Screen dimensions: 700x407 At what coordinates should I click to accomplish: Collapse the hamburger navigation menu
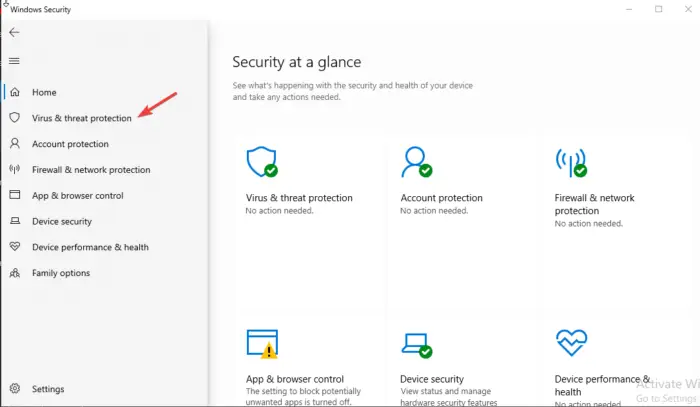coord(14,61)
